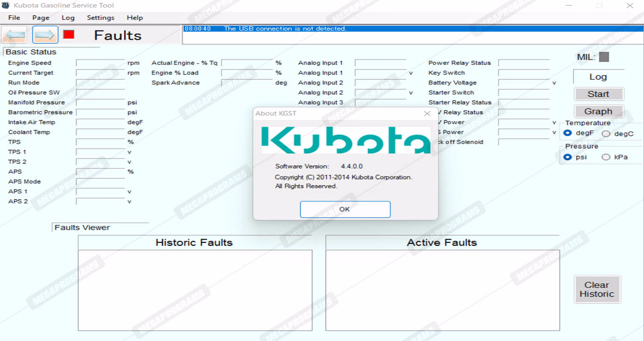Select degC temperature unit

tap(606, 134)
